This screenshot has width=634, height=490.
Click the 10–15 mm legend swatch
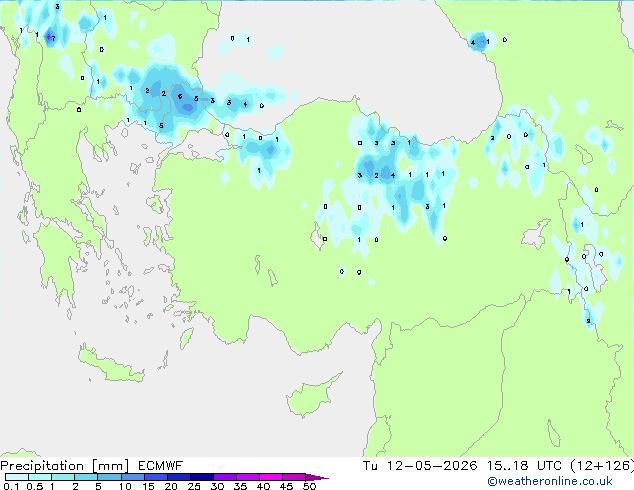[x=132, y=477]
